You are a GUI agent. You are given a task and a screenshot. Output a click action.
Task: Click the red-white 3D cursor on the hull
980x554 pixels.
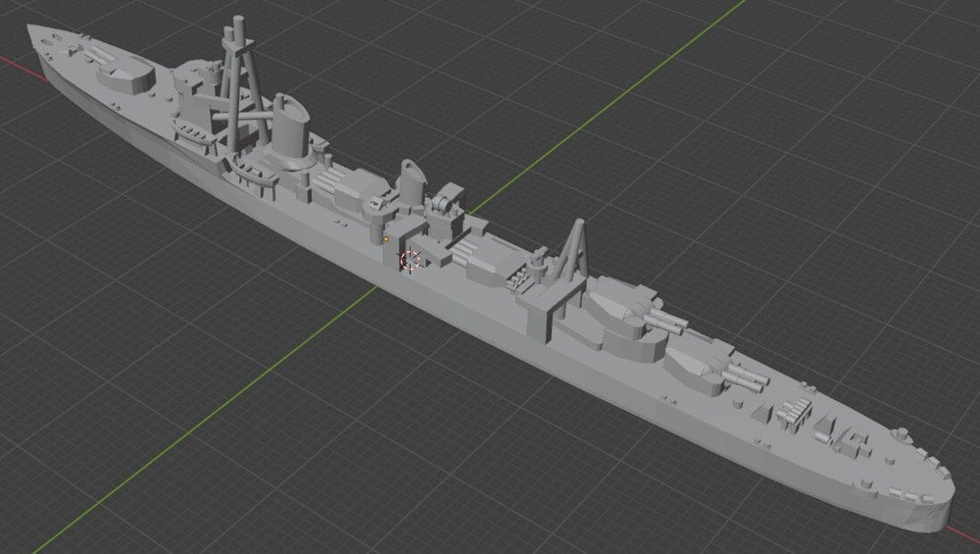click(410, 261)
